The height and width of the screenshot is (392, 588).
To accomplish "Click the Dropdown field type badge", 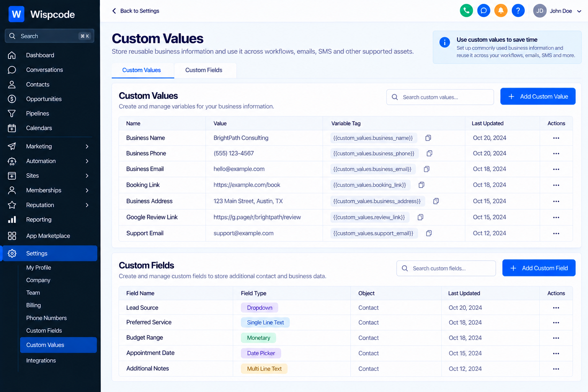I will [260, 308].
